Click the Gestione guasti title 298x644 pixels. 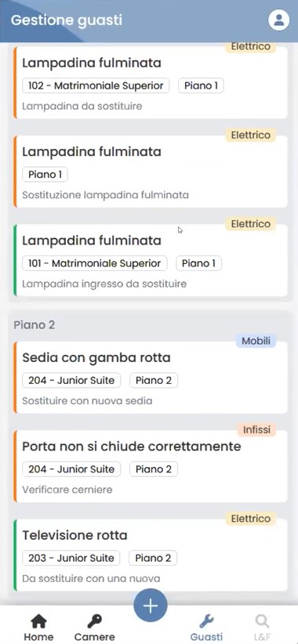pyautogui.click(x=66, y=20)
